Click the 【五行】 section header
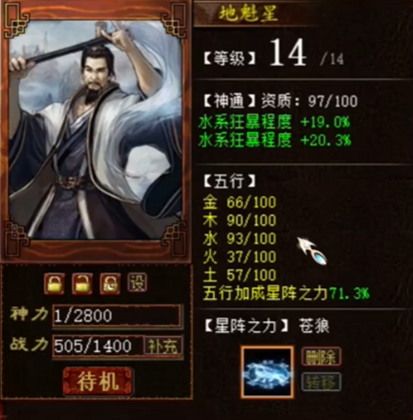Screen dimensions: 413x420 (x=229, y=182)
